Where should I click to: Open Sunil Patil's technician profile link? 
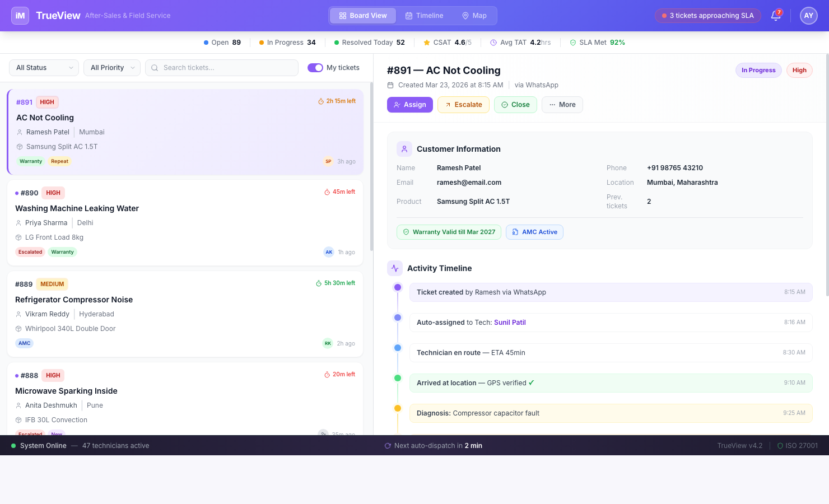click(x=510, y=322)
